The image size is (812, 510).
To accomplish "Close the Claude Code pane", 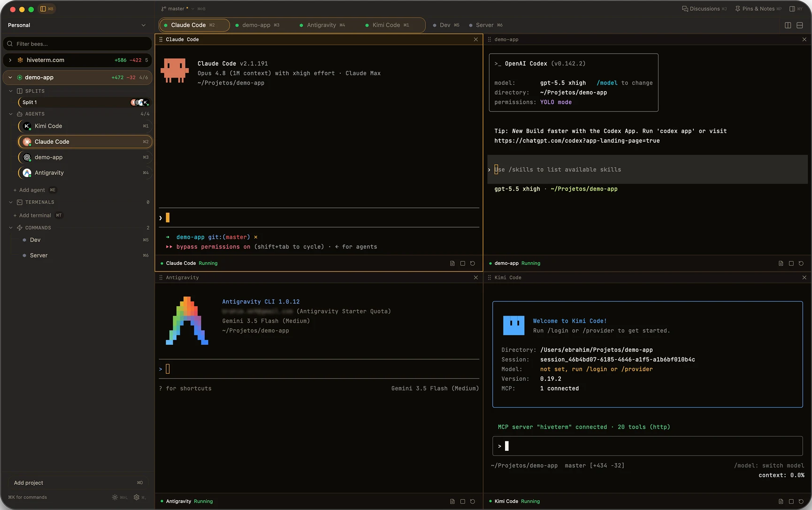I will click(476, 39).
